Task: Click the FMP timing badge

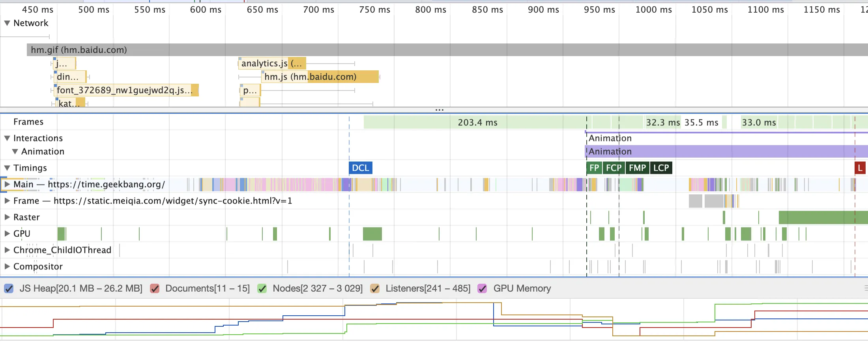Action: (x=637, y=168)
